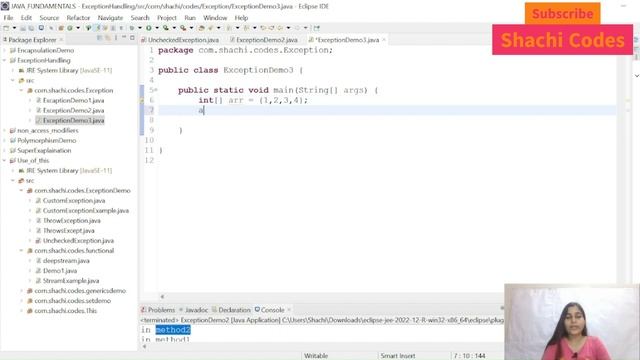Select CustomException.java file
The image size is (640, 360).
pyautogui.click(x=71, y=200)
